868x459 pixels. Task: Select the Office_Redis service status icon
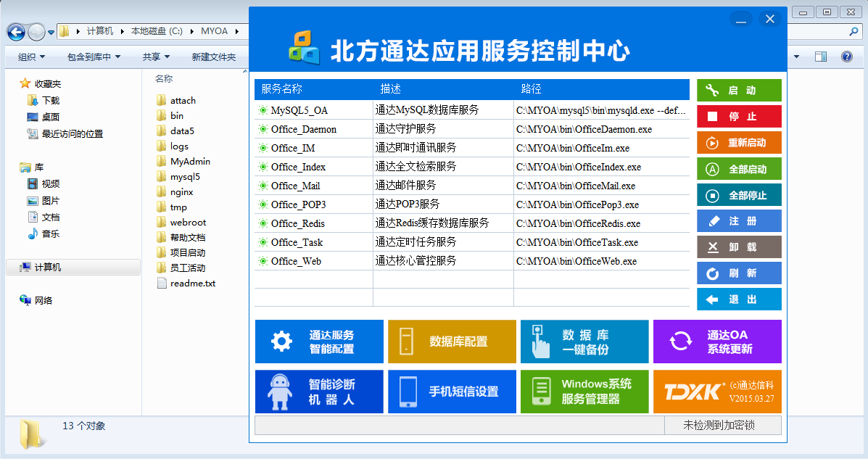click(x=263, y=223)
